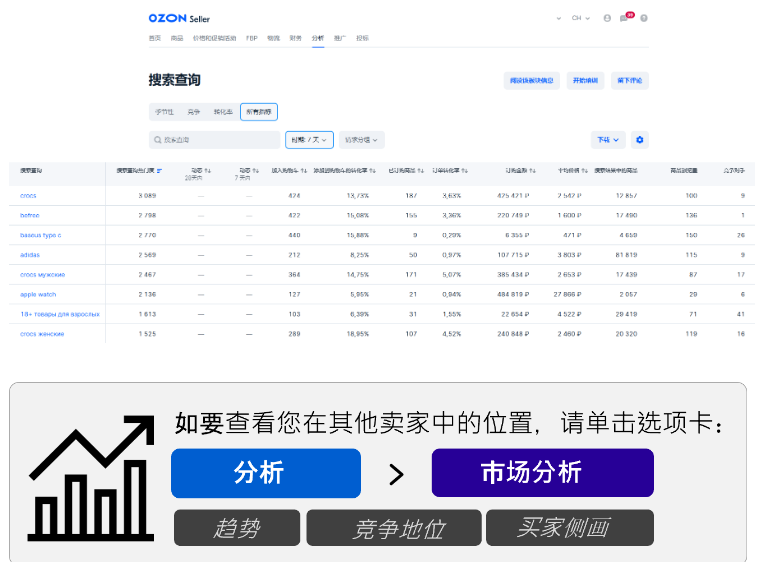Open the adidas search query link
Viewport: 766px width, 562px height.
(x=30, y=255)
